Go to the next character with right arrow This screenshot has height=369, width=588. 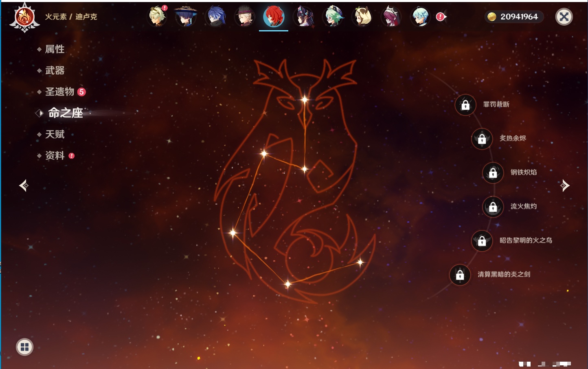point(565,186)
